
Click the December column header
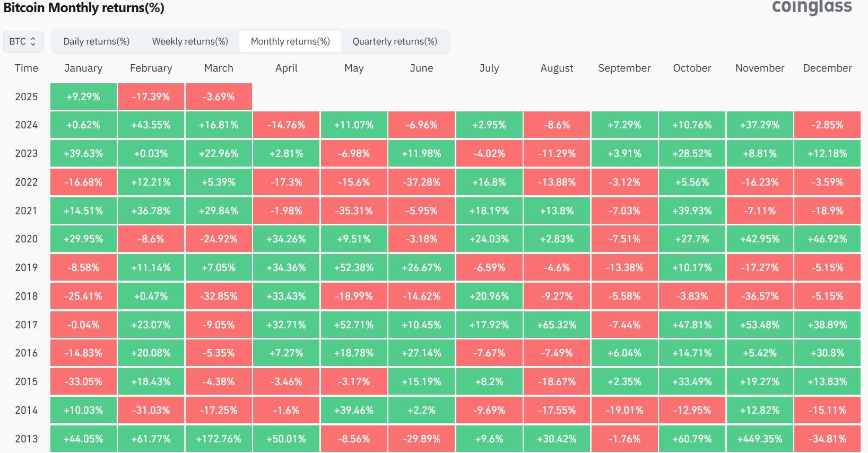coord(827,68)
